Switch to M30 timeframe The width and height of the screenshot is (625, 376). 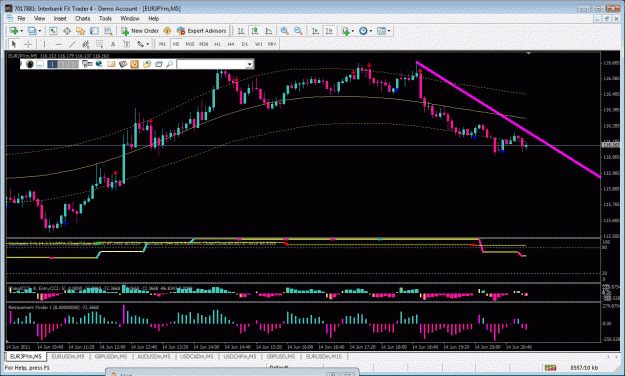click(204, 44)
